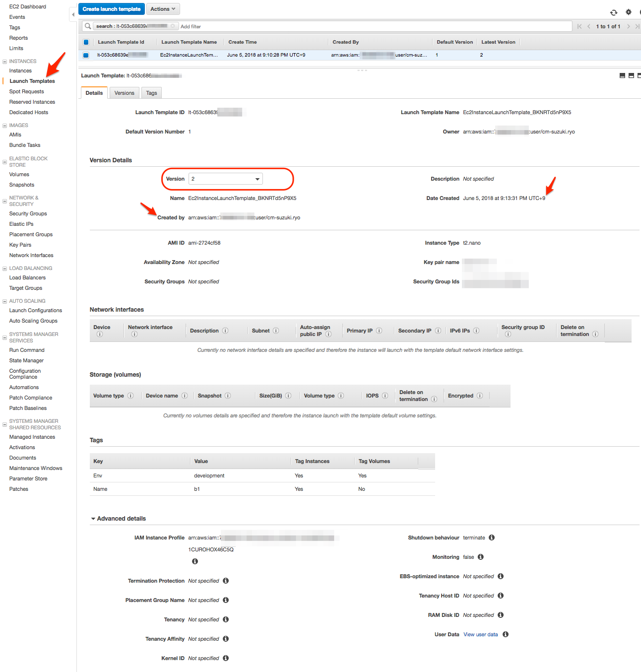Open the settings gear icon
The image size is (641, 672).
[628, 12]
